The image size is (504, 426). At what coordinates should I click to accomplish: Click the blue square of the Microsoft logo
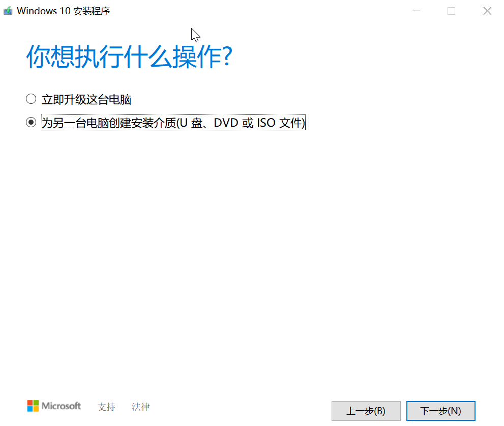pos(30,409)
